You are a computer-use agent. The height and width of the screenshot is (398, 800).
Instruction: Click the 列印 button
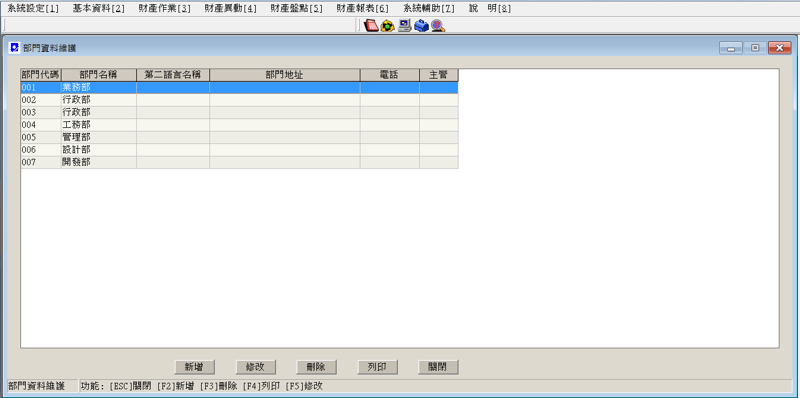[378, 367]
